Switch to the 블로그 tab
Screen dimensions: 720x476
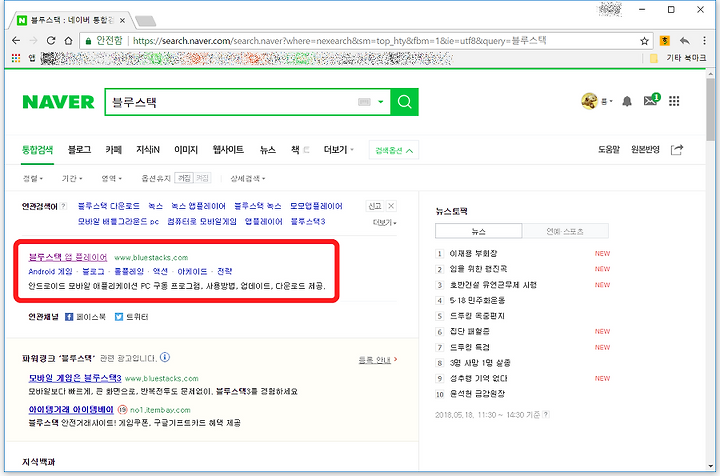pos(79,150)
